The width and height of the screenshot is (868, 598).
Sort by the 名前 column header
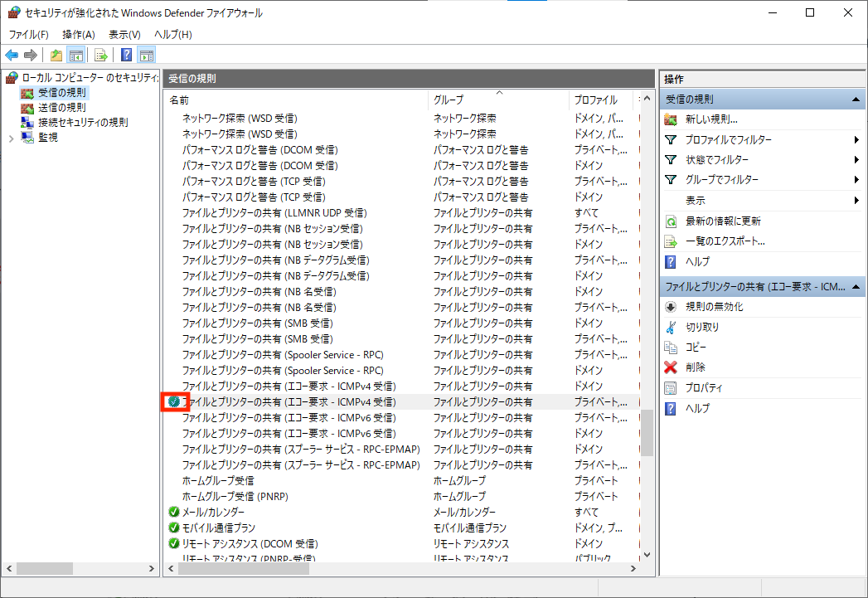click(x=297, y=100)
